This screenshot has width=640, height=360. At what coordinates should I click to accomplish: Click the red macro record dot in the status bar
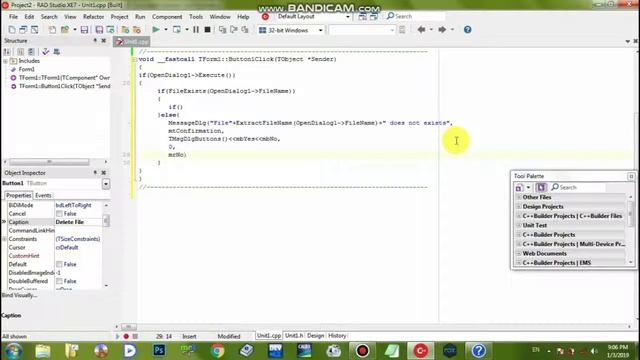(126, 336)
